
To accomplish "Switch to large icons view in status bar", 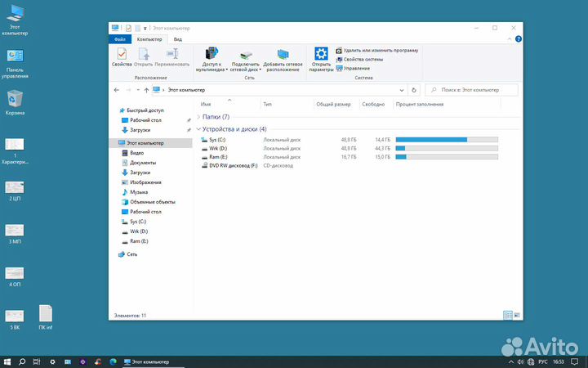I will click(x=516, y=315).
